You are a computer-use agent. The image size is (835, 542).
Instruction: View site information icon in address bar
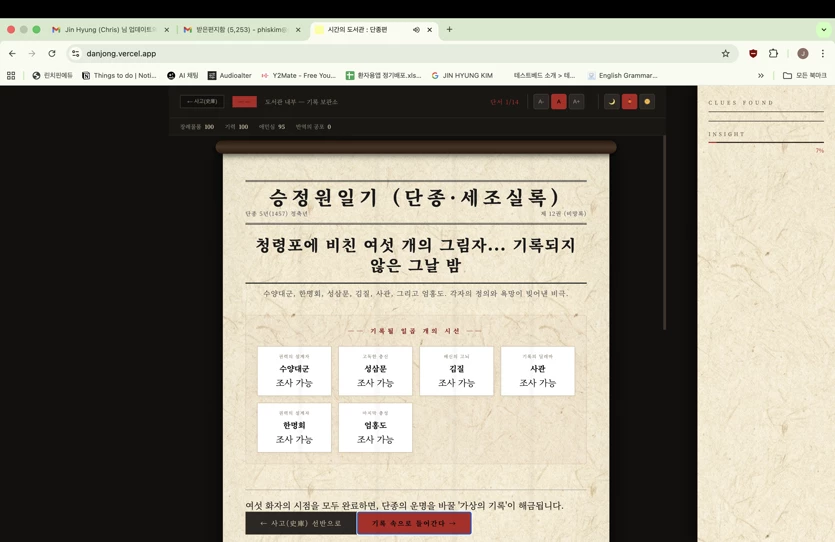[x=76, y=53]
